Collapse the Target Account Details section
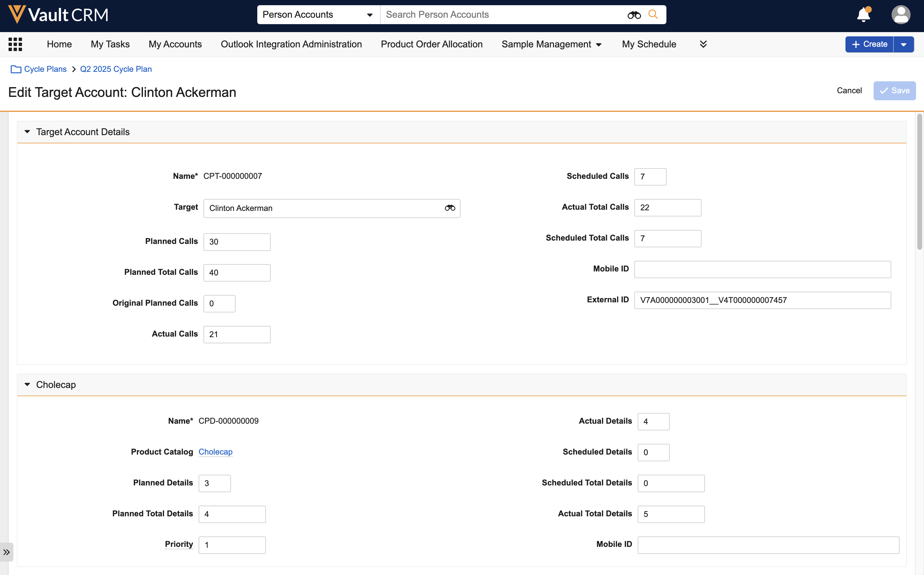The image size is (924, 575). pos(28,131)
